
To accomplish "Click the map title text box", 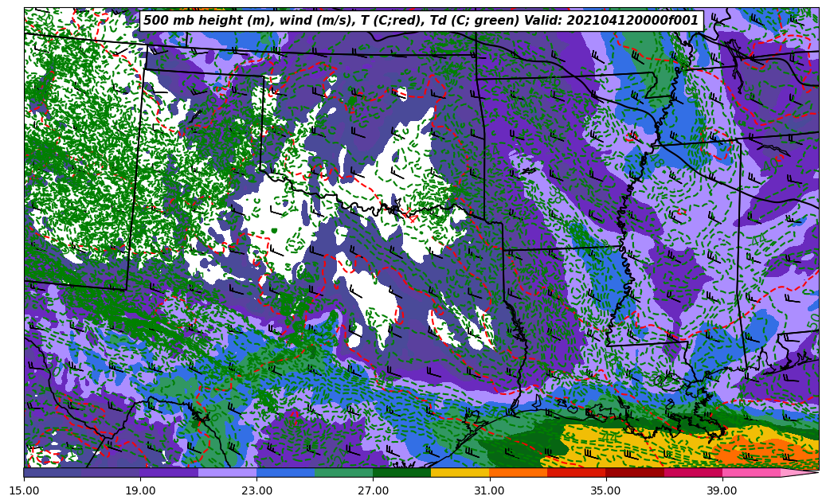I will pyautogui.click(x=421, y=21).
